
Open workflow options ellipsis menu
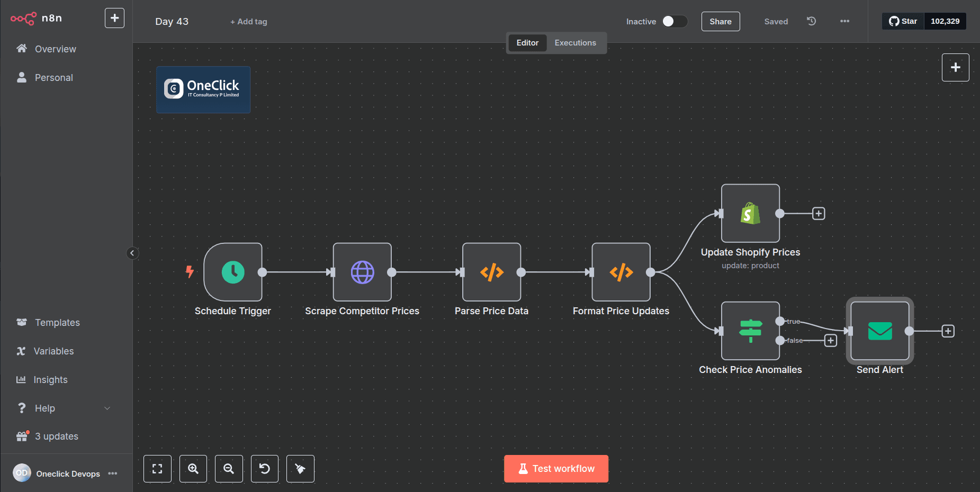coord(844,21)
